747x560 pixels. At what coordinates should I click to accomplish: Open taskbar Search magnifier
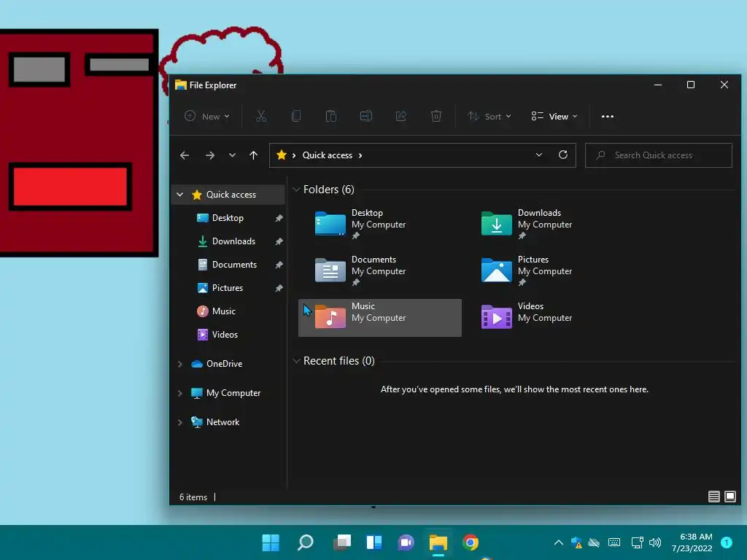click(306, 542)
